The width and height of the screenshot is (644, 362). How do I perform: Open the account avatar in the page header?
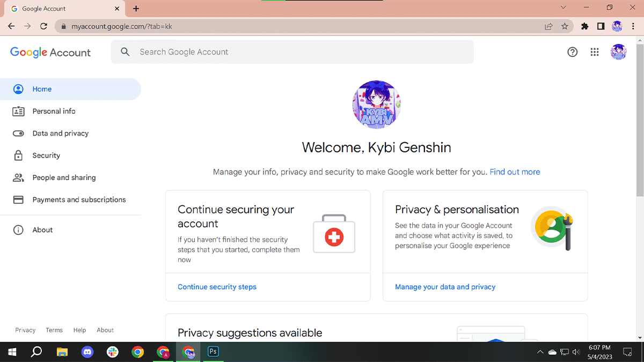click(x=618, y=52)
